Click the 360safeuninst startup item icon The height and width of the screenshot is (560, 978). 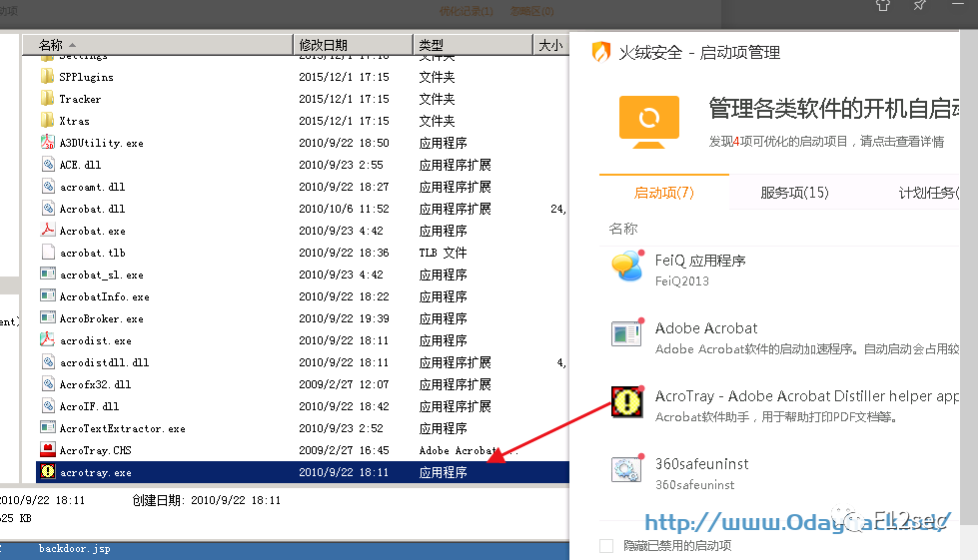pos(626,469)
